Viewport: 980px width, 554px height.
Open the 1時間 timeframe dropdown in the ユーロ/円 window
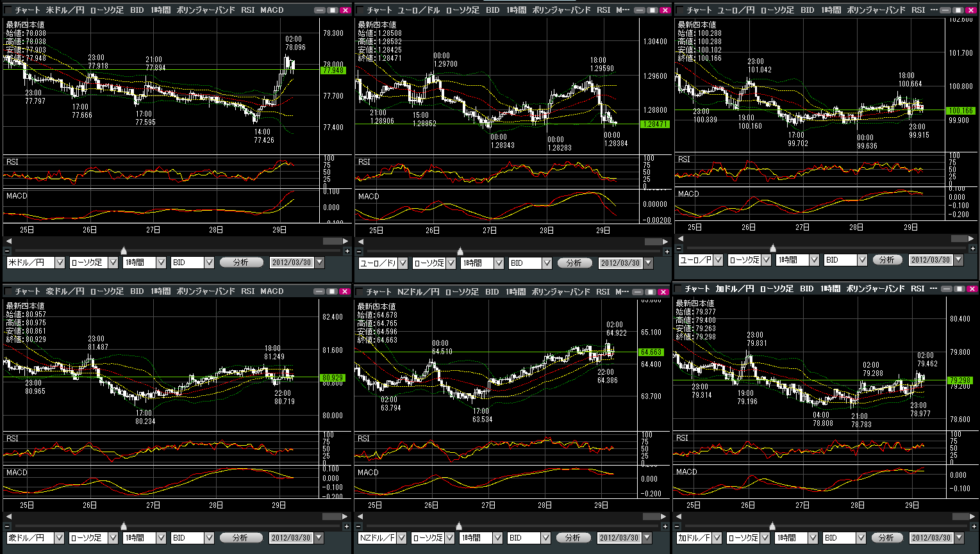[814, 260]
